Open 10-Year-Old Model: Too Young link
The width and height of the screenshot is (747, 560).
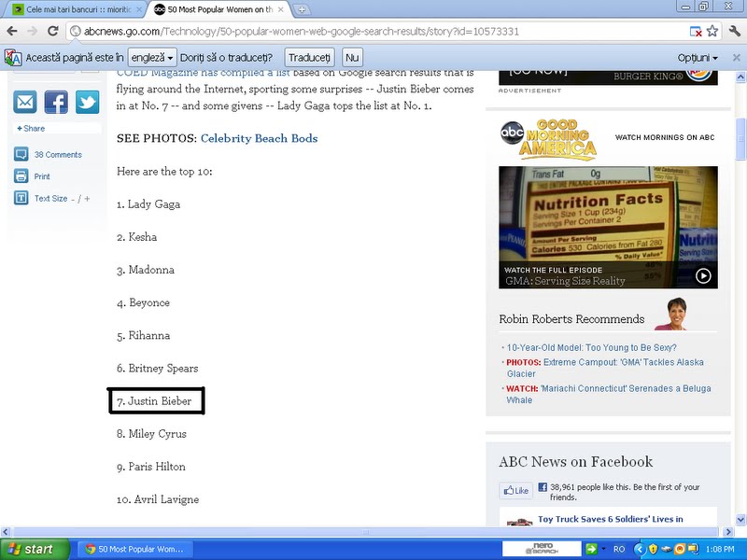[x=592, y=347]
